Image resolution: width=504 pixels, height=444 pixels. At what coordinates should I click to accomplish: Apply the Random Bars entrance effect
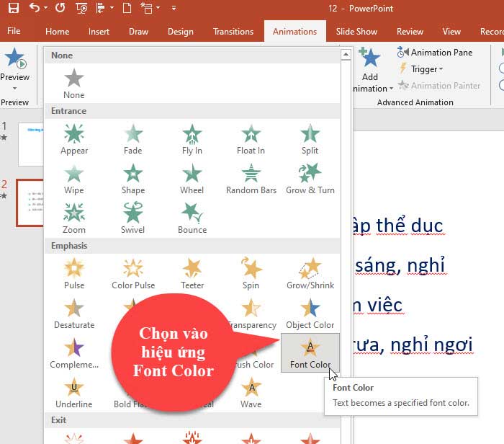tap(251, 179)
